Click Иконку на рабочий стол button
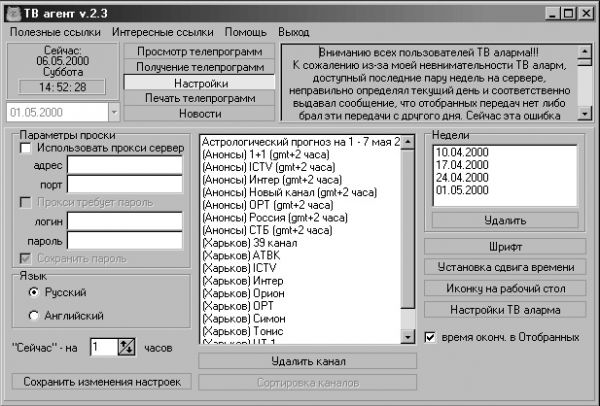The image size is (600, 406). (505, 289)
